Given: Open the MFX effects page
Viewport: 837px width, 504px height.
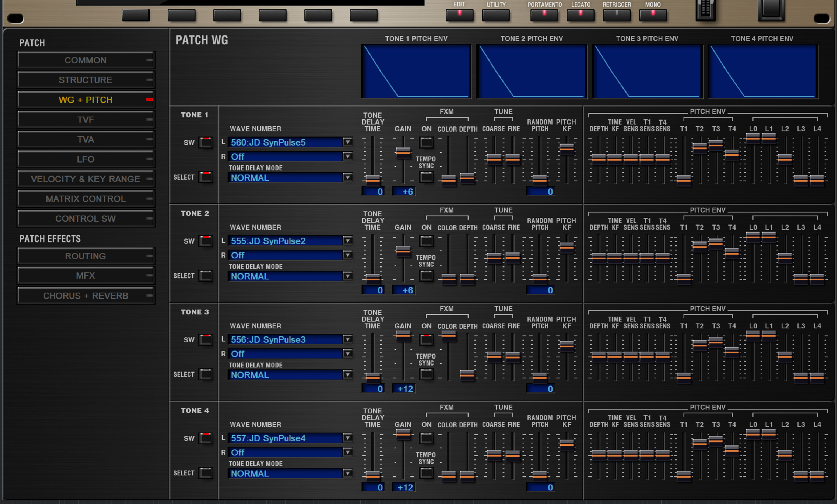Looking at the screenshot, I should pos(85,276).
